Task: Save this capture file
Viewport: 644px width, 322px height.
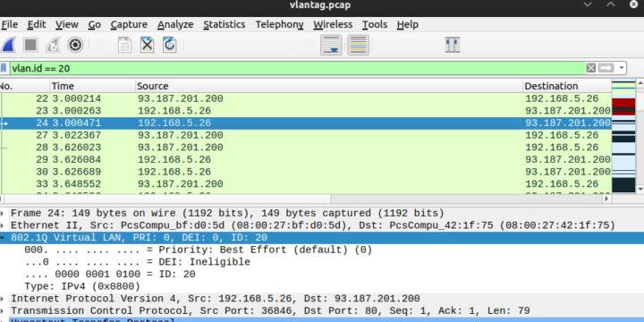Action: pyautogui.click(x=125, y=45)
